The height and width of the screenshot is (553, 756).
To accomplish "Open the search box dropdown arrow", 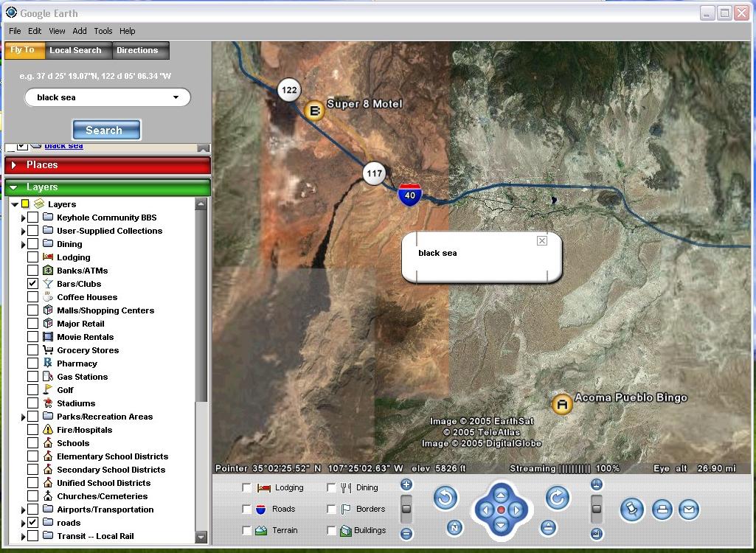I will click(176, 97).
